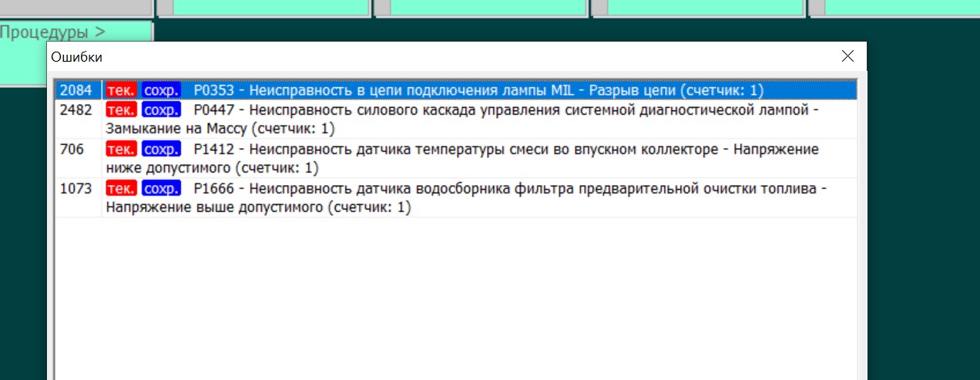Click error number 2482 in first column
980x380 pixels.
coord(76,110)
